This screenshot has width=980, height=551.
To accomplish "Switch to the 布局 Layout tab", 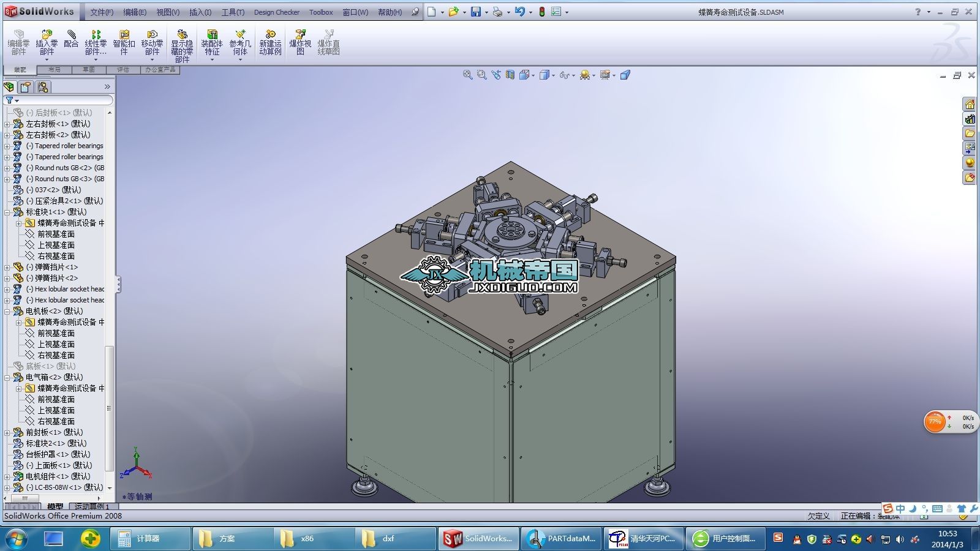I will pyautogui.click(x=55, y=70).
